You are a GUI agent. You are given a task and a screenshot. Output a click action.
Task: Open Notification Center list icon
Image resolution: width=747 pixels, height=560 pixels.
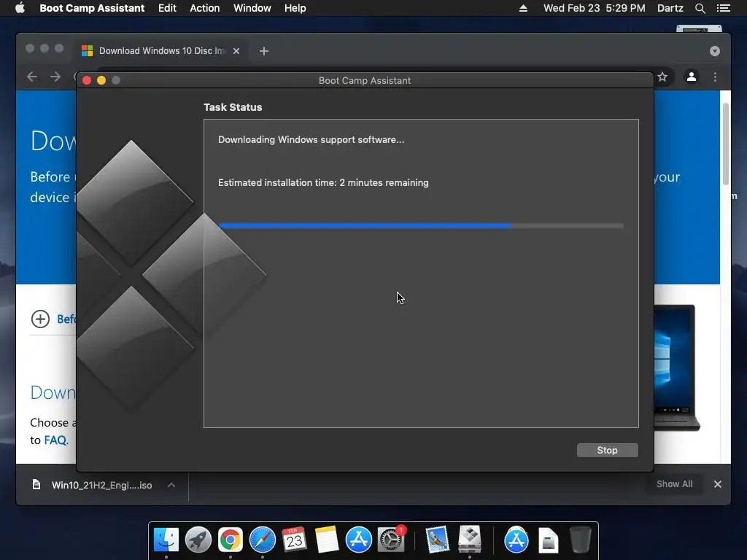(724, 8)
